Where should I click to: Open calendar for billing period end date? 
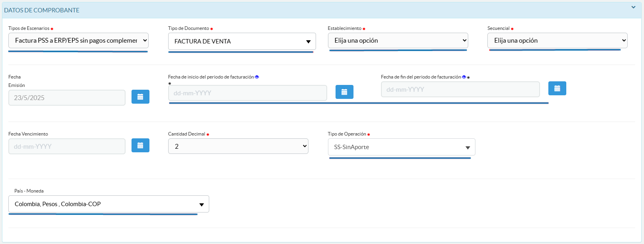tap(557, 89)
